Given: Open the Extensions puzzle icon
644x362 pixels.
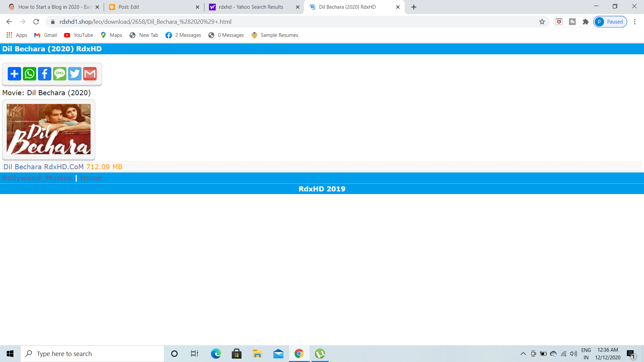Looking at the screenshot, I should (586, 22).
